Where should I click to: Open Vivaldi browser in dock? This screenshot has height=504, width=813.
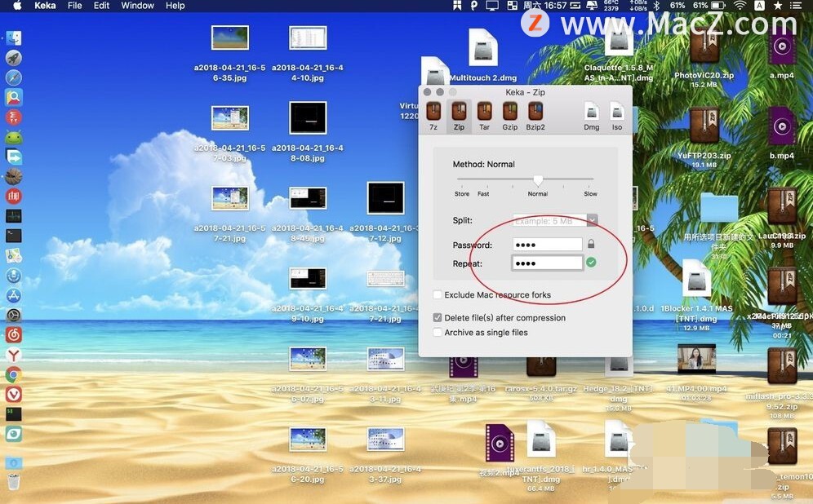point(14,394)
